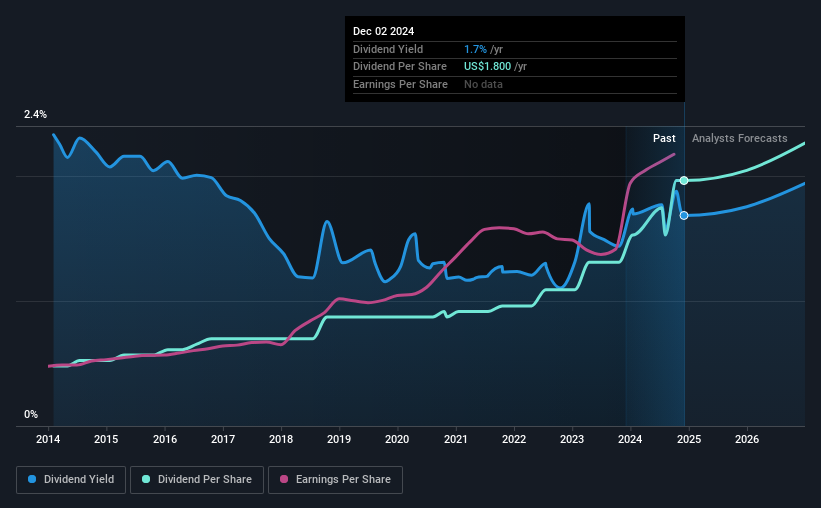This screenshot has width=821, height=508.
Task: Click the 2022 x-axis label
Action: (514, 439)
